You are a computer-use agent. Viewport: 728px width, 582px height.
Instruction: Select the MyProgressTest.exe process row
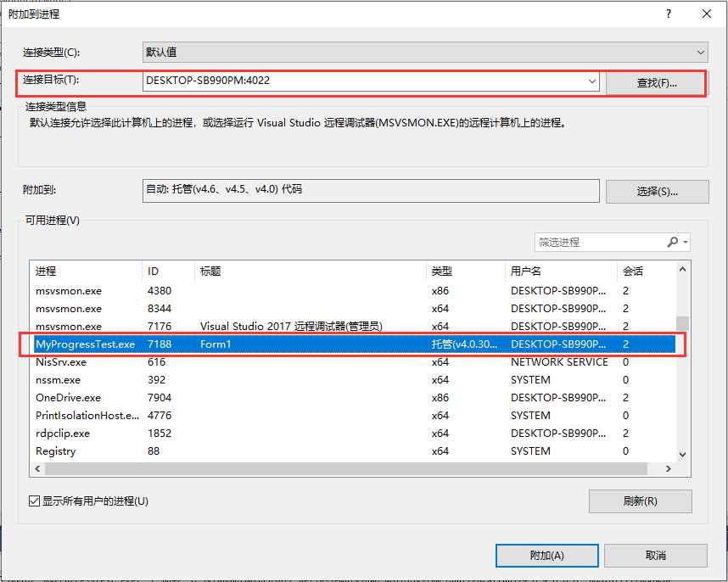coord(353,344)
